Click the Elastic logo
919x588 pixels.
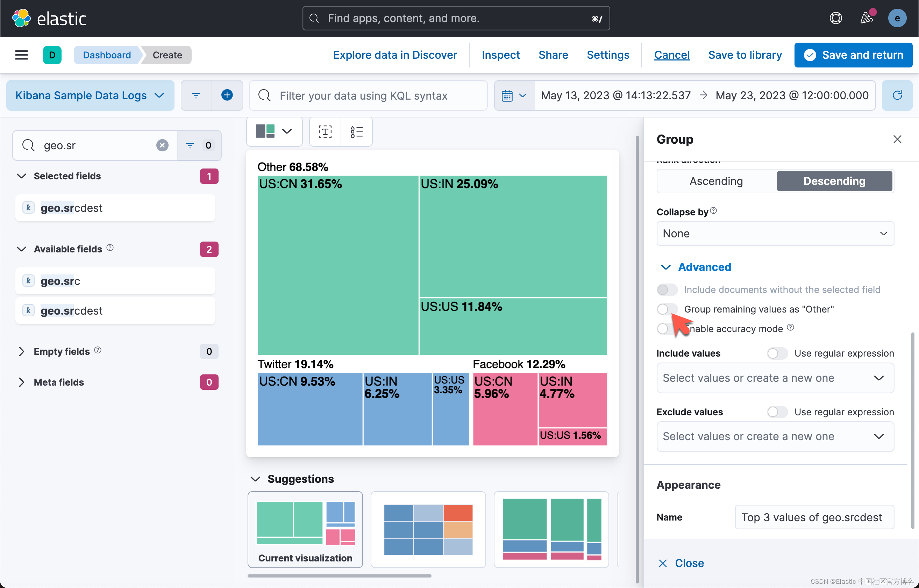[x=49, y=18]
